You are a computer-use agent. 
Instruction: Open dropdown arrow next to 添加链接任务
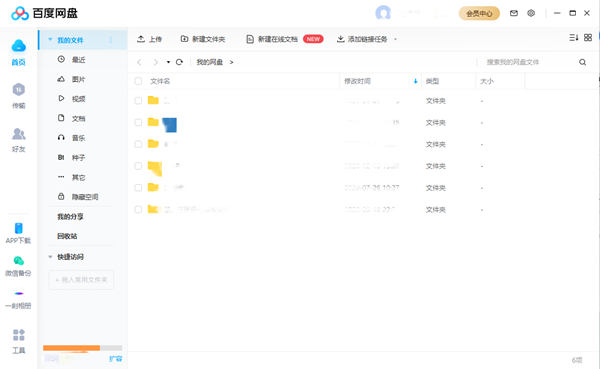[395, 39]
